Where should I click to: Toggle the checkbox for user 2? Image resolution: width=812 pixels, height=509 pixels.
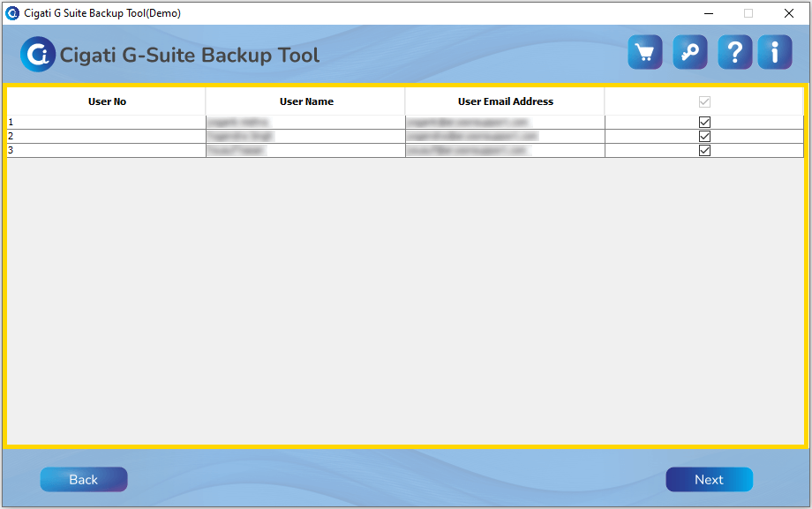(x=704, y=137)
